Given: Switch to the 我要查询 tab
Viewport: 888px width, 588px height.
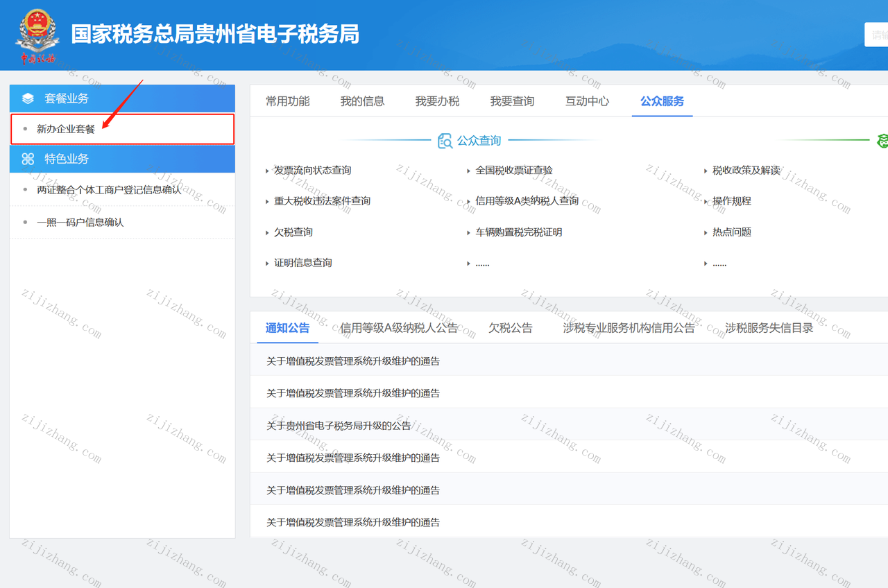Looking at the screenshot, I should [x=512, y=101].
